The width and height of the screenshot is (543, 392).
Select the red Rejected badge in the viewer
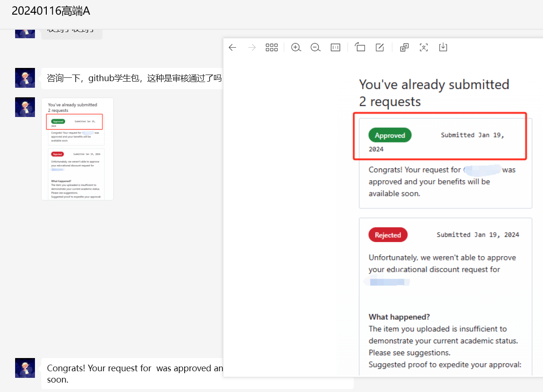click(x=388, y=235)
